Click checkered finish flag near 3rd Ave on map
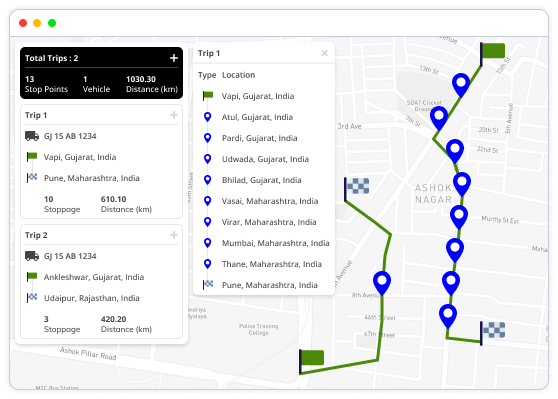 pyautogui.click(x=357, y=189)
